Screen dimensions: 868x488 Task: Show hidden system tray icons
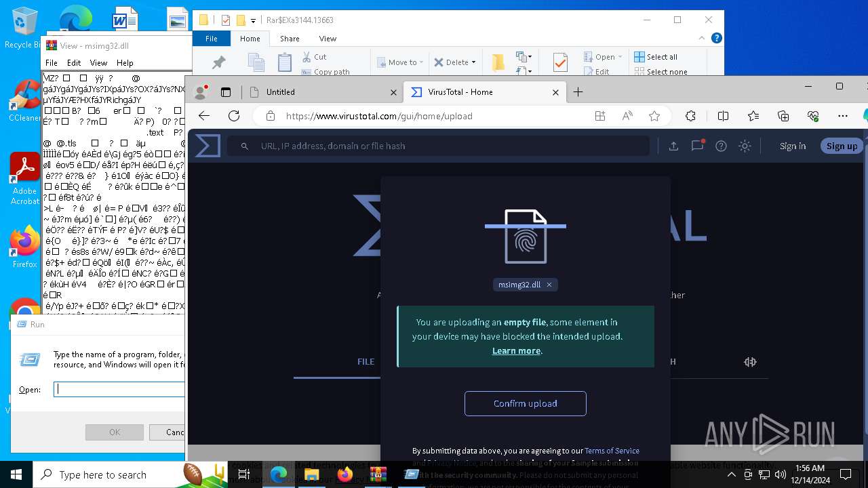pos(731,474)
